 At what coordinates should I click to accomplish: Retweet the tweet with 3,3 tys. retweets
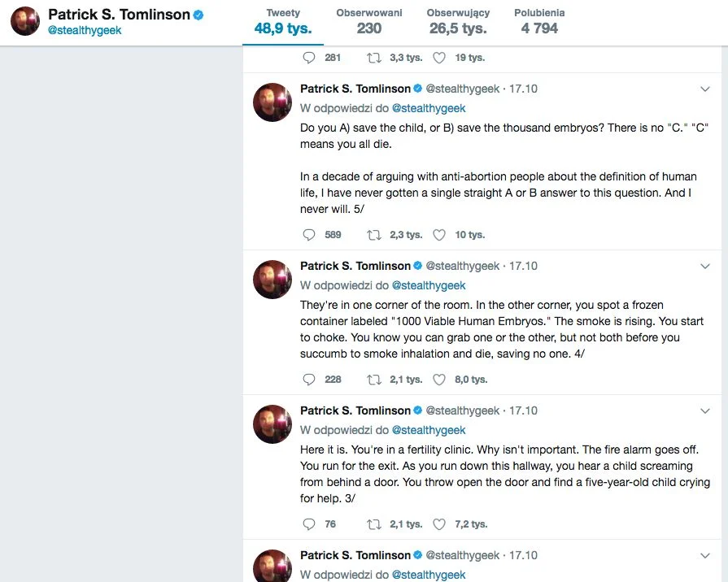[373, 58]
